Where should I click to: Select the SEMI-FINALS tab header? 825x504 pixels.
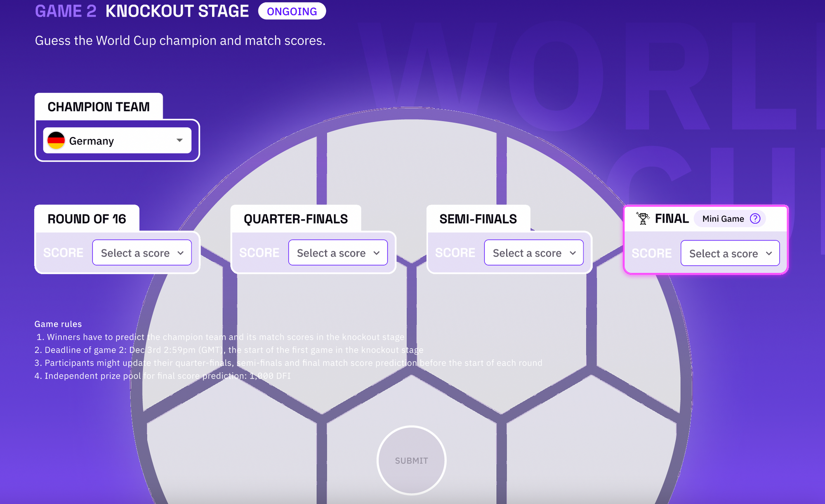(478, 219)
